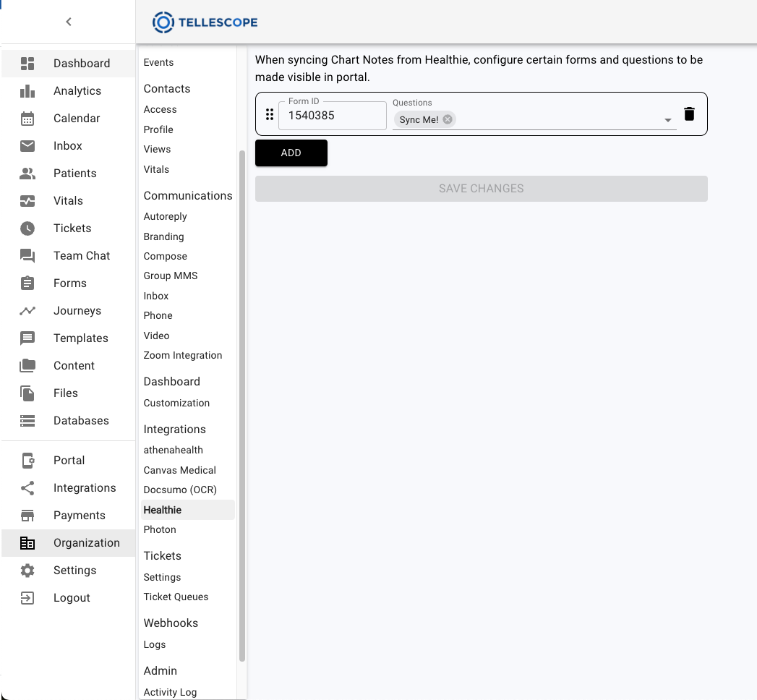Open Analytics in the main sidebar
This screenshot has height=700, width=757.
click(68, 91)
